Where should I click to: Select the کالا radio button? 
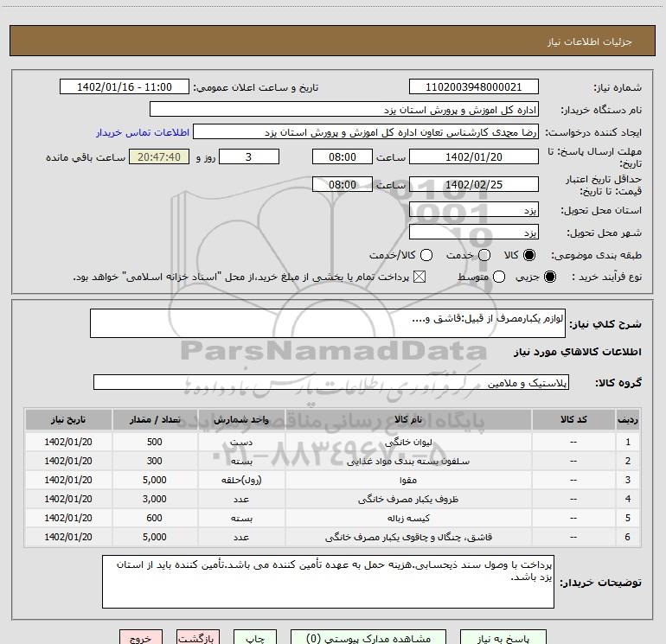point(529,255)
